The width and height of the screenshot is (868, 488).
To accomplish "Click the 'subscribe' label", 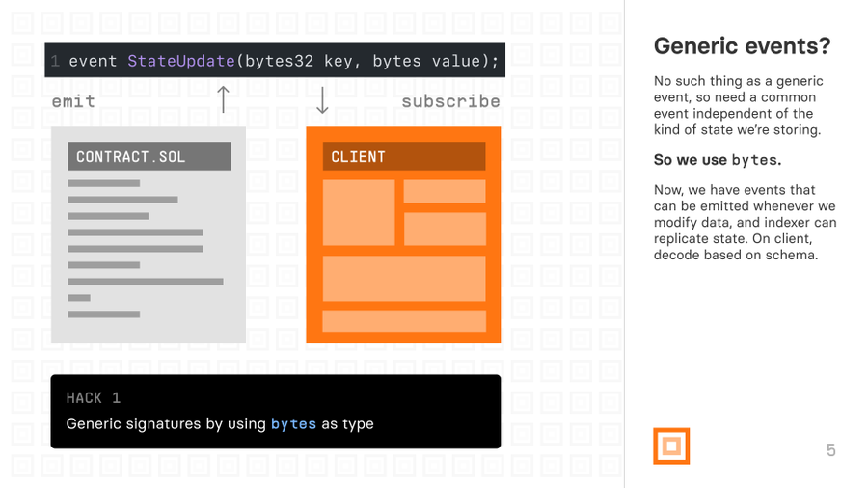I will [450, 101].
